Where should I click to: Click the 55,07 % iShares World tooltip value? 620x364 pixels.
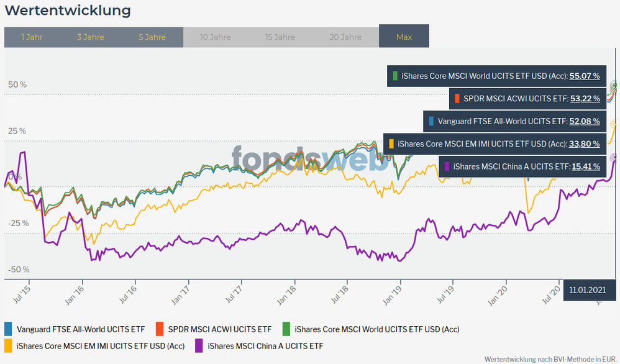tap(585, 76)
